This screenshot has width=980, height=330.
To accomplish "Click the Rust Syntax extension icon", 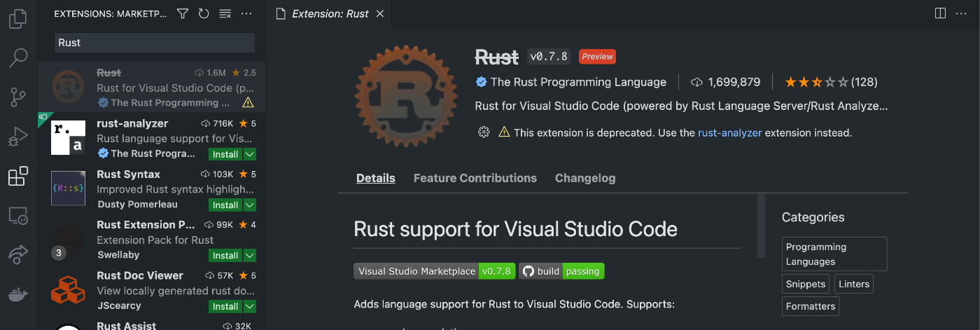I will click(68, 188).
